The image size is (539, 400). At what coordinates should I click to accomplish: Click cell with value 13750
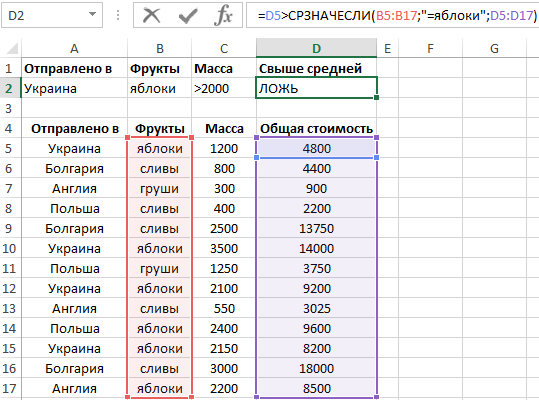(316, 229)
